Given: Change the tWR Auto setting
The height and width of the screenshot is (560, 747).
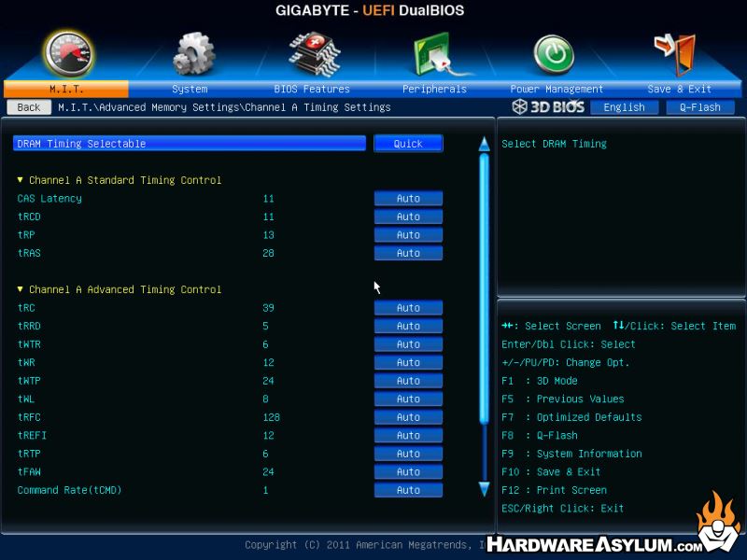Looking at the screenshot, I should pyautogui.click(x=408, y=362).
